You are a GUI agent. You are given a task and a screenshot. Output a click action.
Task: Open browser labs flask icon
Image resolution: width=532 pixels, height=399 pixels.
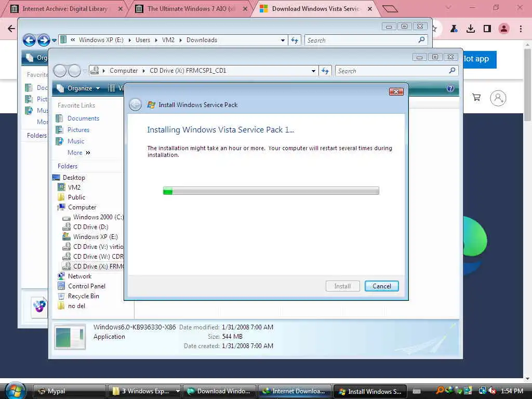coord(454,29)
